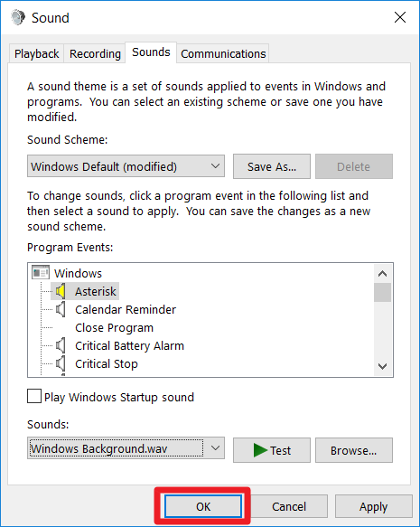
Task: Open the Sound Scheme dropdown
Action: click(x=126, y=166)
